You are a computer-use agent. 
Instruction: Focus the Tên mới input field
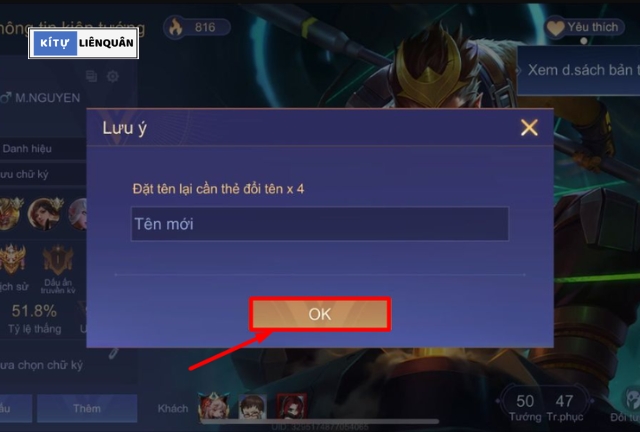pos(320,224)
